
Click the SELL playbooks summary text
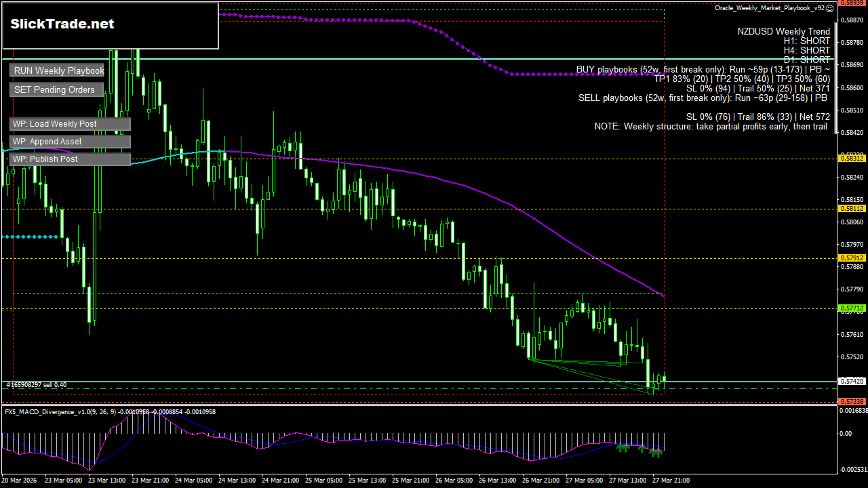pyautogui.click(x=704, y=98)
